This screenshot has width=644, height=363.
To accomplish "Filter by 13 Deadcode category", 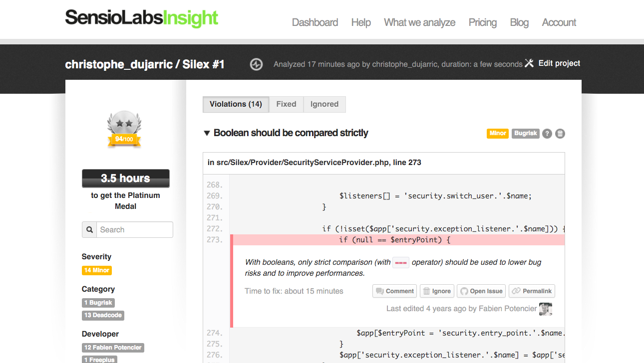I will (x=103, y=315).
